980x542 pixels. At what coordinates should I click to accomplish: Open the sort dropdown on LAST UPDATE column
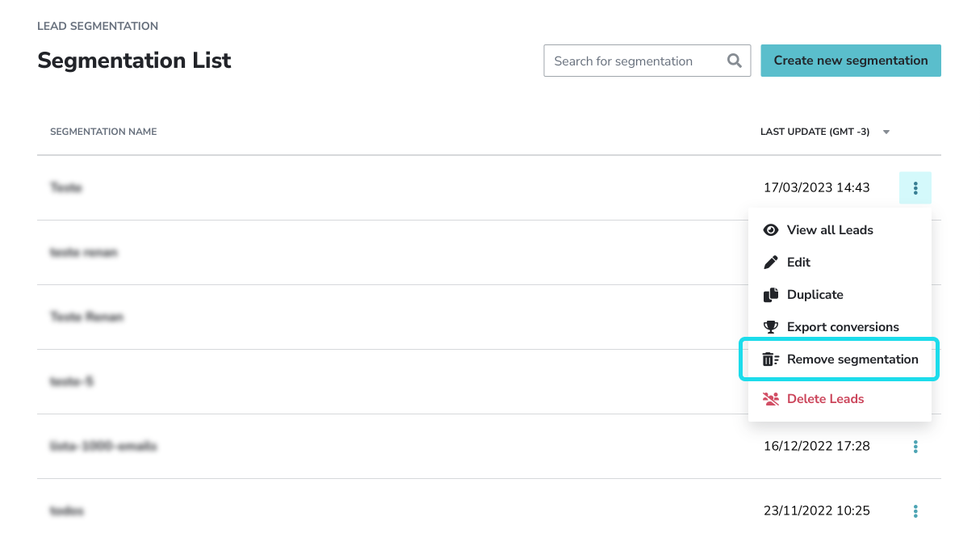(x=886, y=132)
